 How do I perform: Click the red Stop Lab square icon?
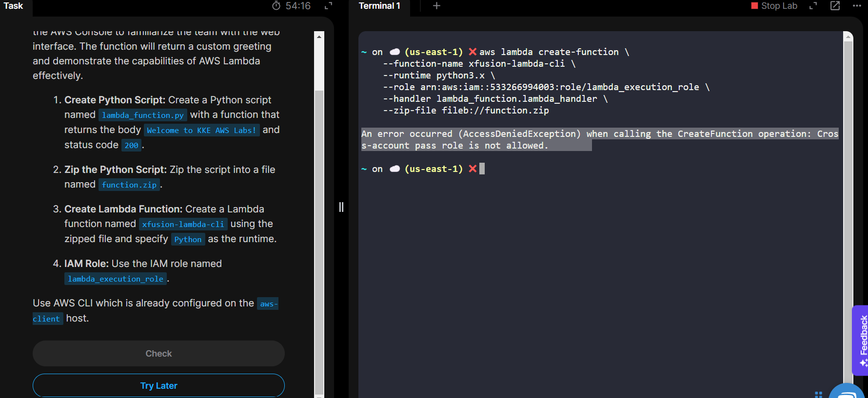754,6
